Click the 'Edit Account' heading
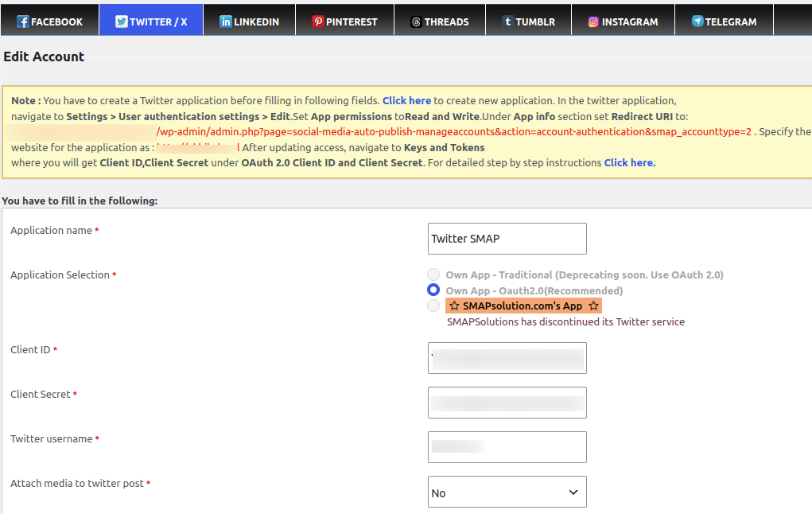Image resolution: width=812 pixels, height=514 pixels. tap(44, 56)
